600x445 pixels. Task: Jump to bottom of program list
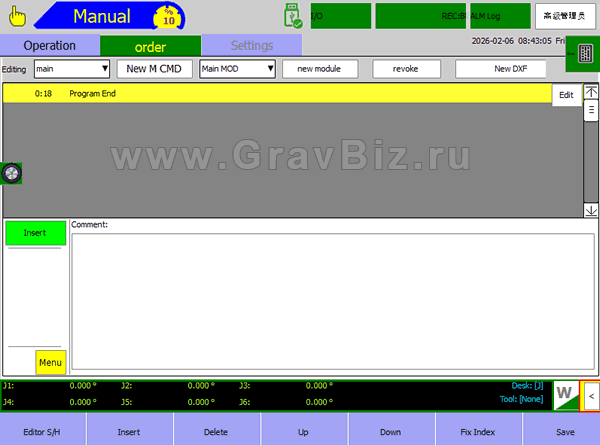click(591, 210)
